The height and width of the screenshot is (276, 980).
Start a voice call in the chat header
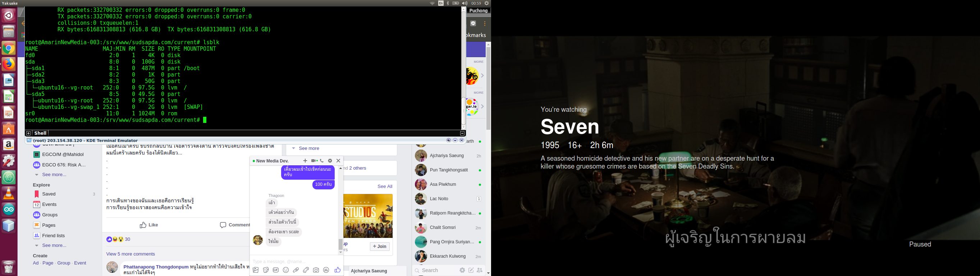322,161
